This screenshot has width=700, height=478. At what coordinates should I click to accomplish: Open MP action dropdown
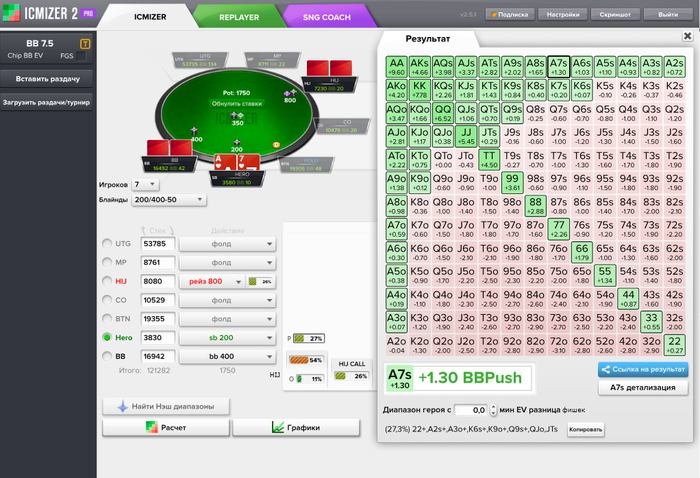[227, 262]
